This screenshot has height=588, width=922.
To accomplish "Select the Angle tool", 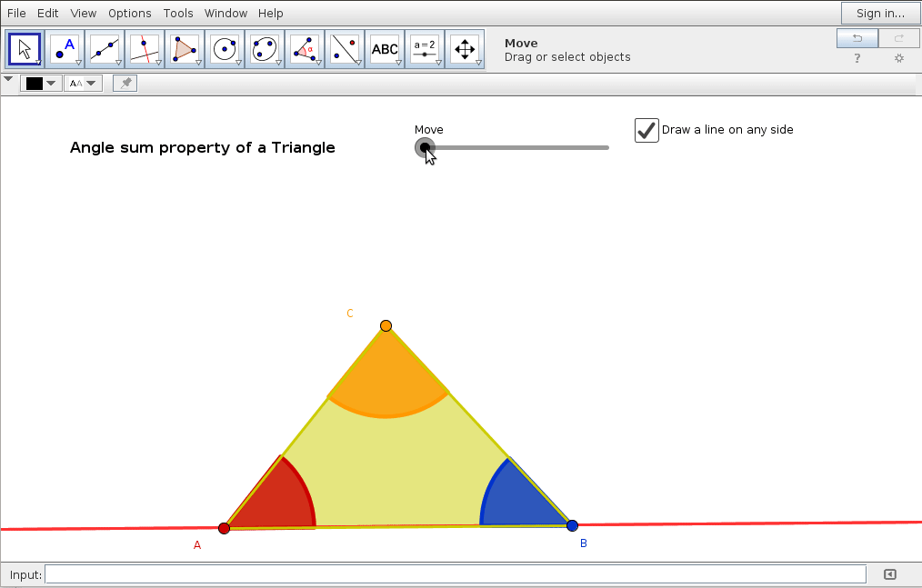I will 305,49.
